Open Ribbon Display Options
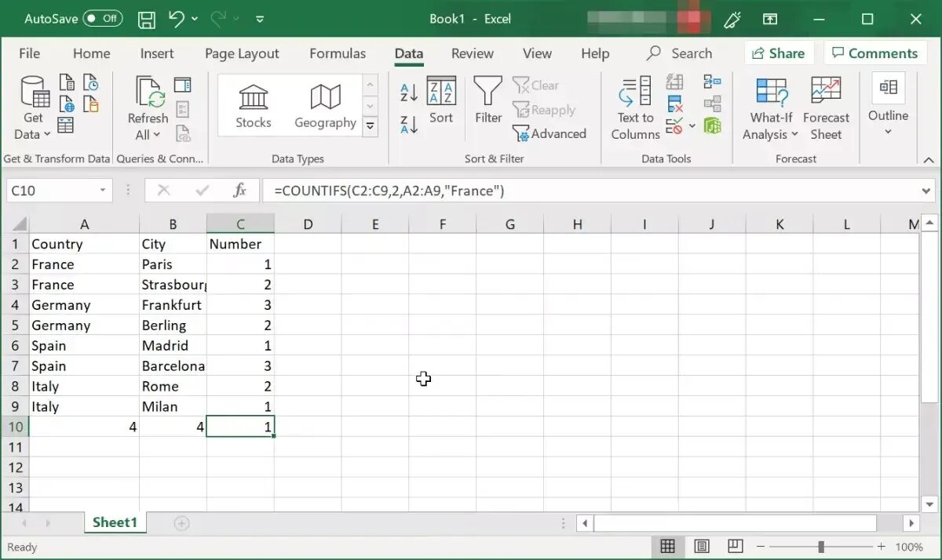Image resolution: width=942 pixels, height=560 pixels. pos(770,19)
